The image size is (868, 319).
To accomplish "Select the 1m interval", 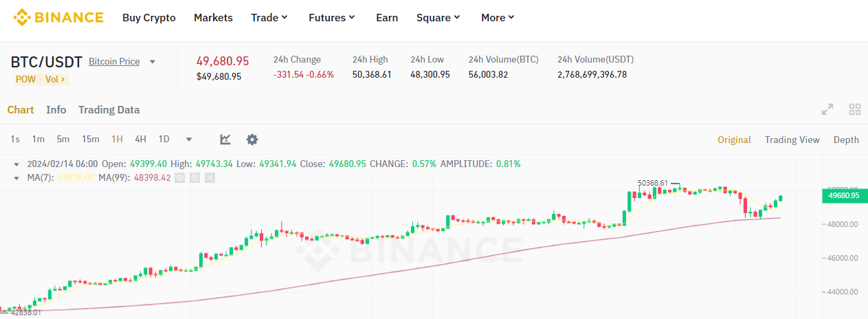I will 38,140.
